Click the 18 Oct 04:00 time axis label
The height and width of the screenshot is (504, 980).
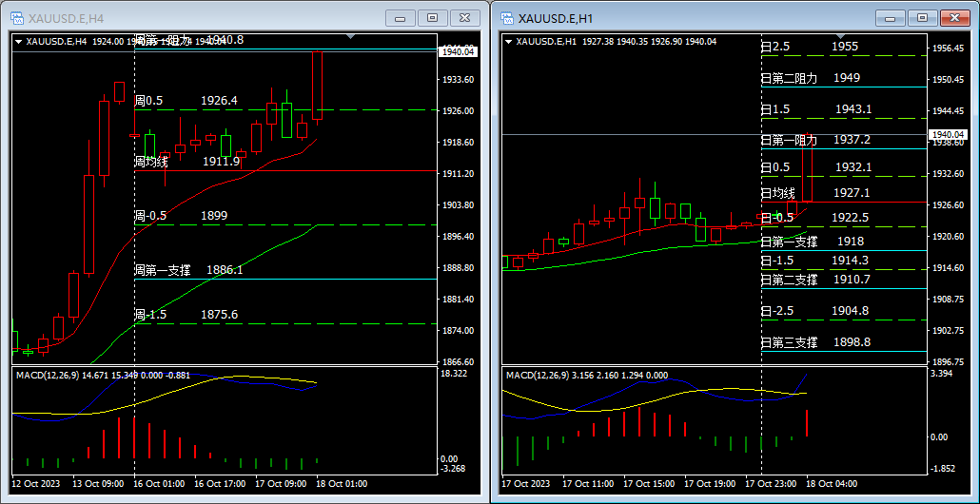point(831,484)
